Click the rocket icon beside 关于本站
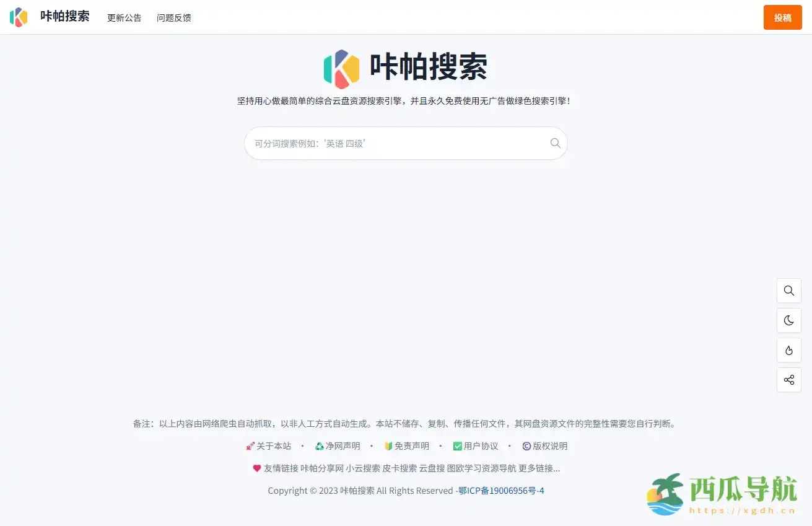This screenshot has height=526, width=812. click(250, 445)
